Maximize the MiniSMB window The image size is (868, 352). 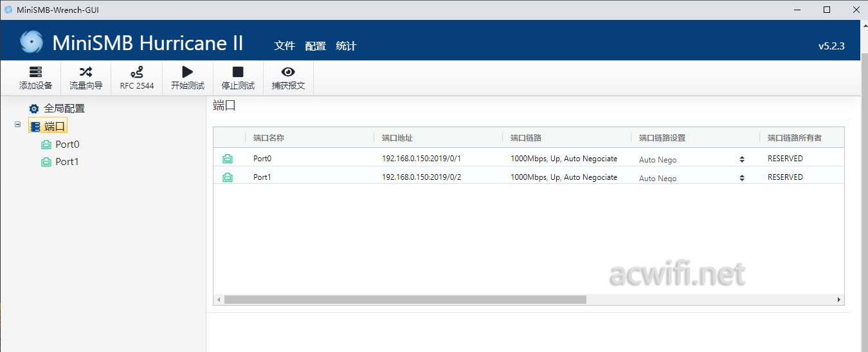click(827, 10)
